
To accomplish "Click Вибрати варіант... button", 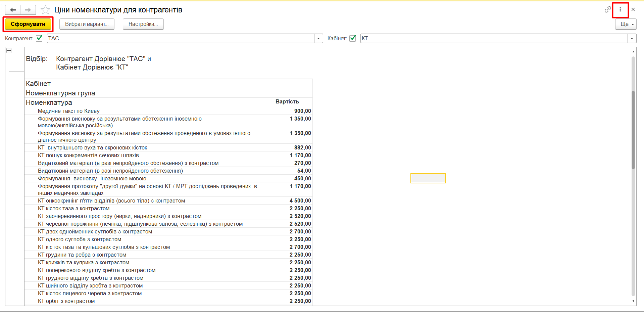I will click(87, 24).
